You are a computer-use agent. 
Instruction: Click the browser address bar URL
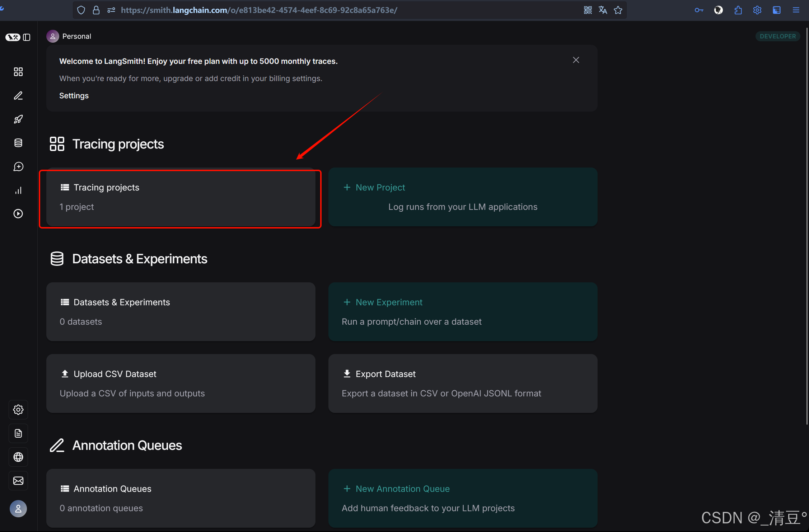pyautogui.click(x=259, y=10)
